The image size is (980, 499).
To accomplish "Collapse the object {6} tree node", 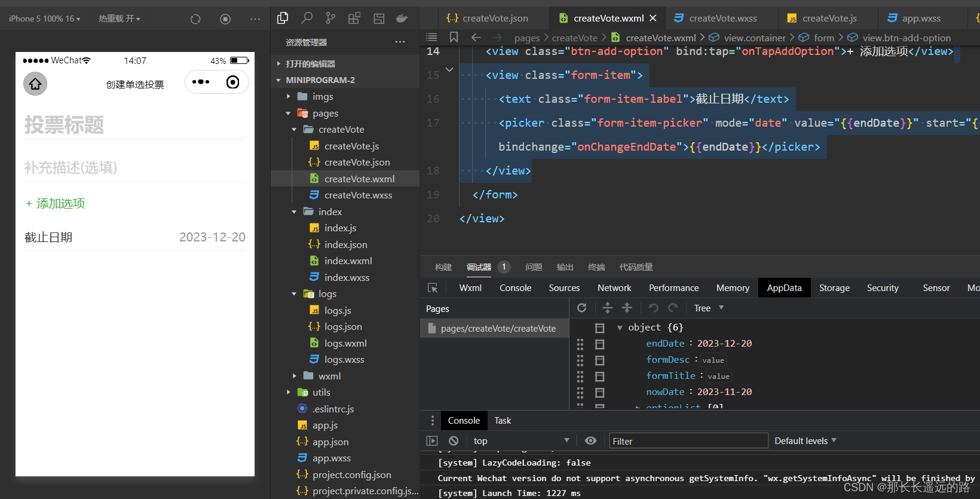I will tap(620, 327).
